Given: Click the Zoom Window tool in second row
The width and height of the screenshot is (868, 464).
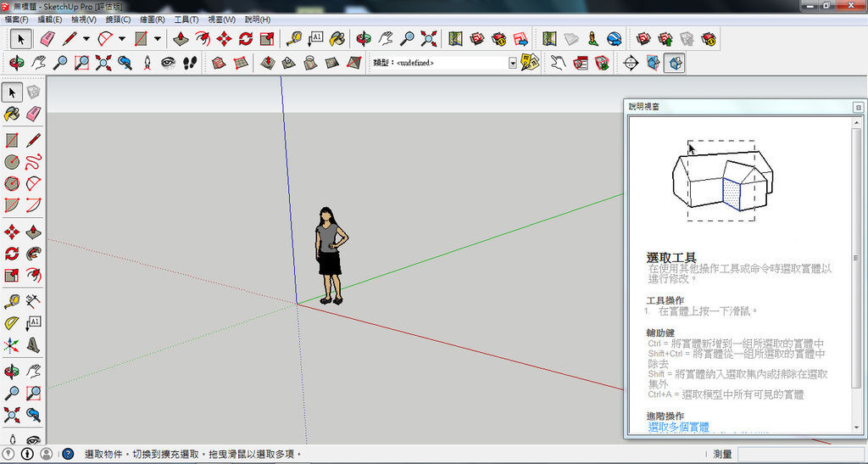Looking at the screenshot, I should click(x=81, y=63).
